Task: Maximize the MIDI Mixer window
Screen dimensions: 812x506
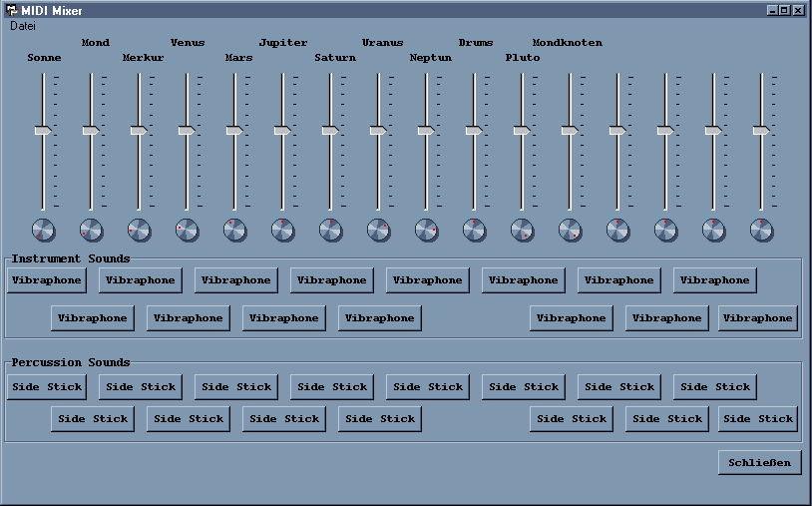Action: coord(784,10)
